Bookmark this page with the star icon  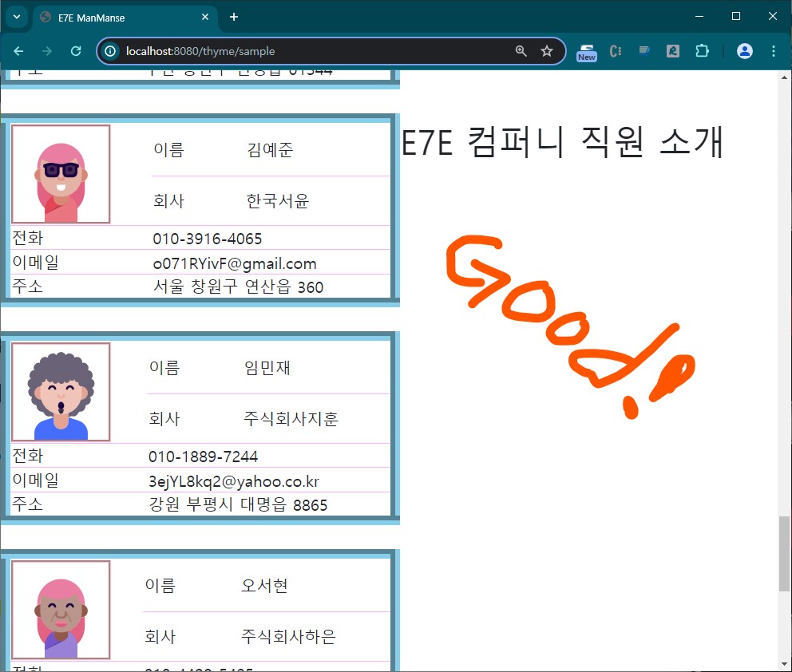(547, 51)
